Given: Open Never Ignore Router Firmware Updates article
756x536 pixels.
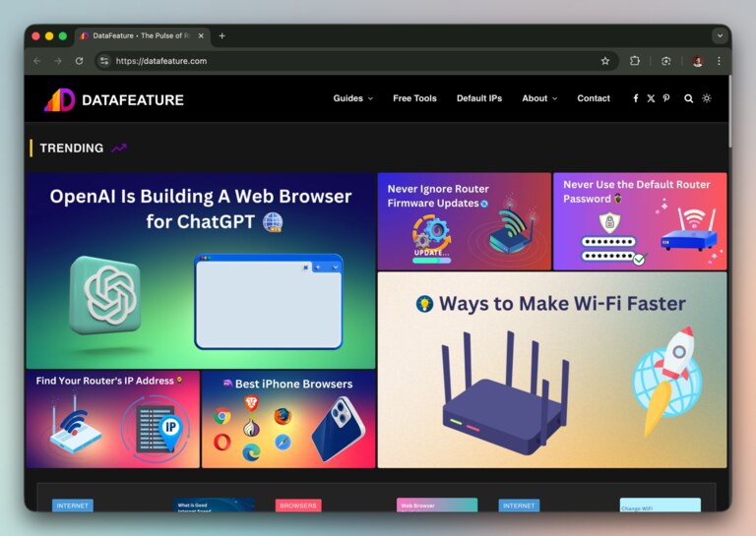Looking at the screenshot, I should (465, 221).
